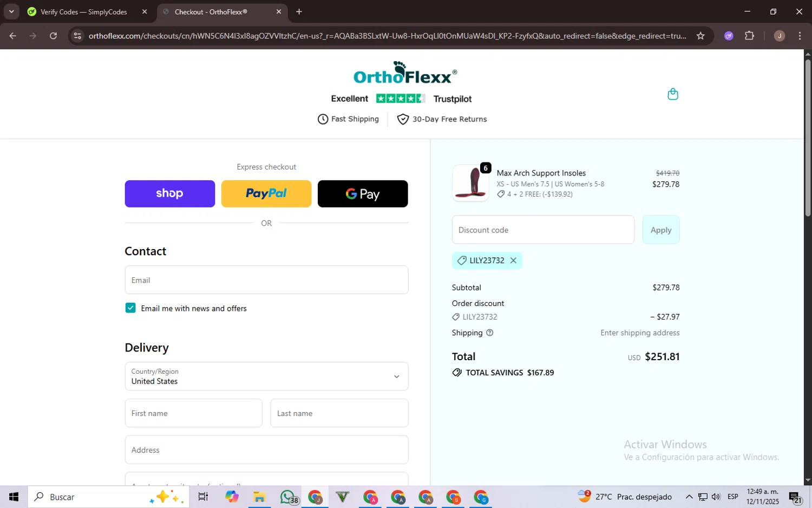This screenshot has width=812, height=508.
Task: Expand the Country/Region dropdown
Action: (266, 376)
